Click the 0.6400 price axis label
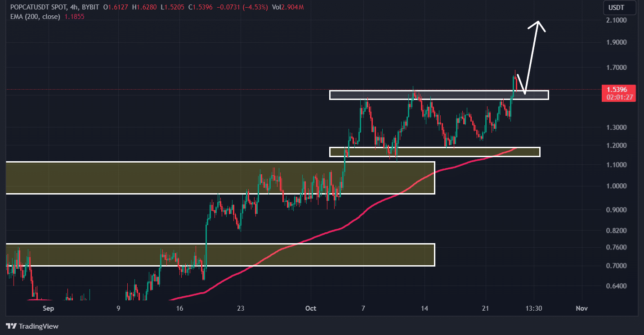Image resolution: width=644 pixels, height=335 pixels. coord(617,286)
